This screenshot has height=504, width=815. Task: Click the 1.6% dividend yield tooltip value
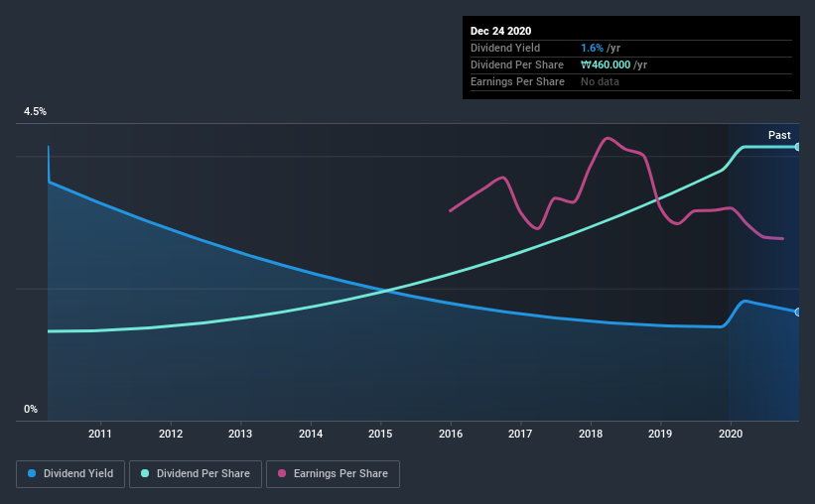point(592,48)
